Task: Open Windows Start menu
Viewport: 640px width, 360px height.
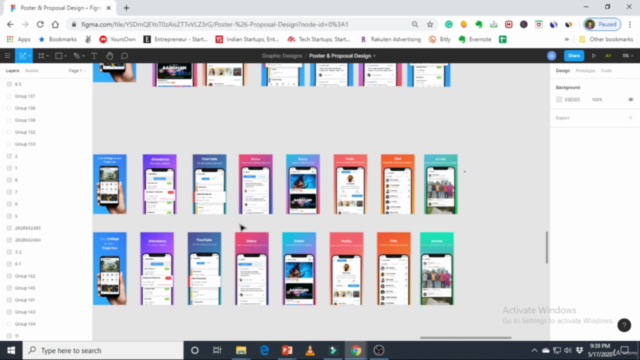Action: point(11,351)
